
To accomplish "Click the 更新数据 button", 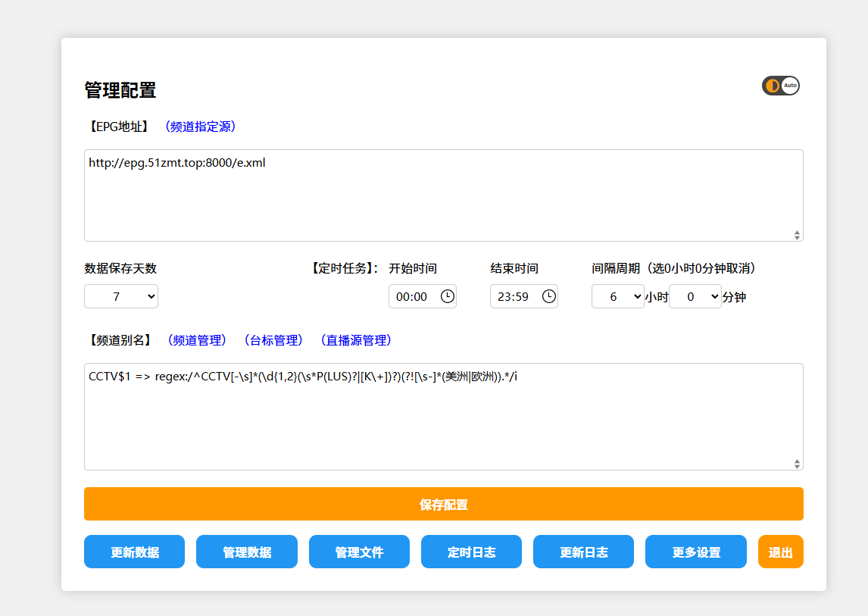I will click(x=134, y=552).
